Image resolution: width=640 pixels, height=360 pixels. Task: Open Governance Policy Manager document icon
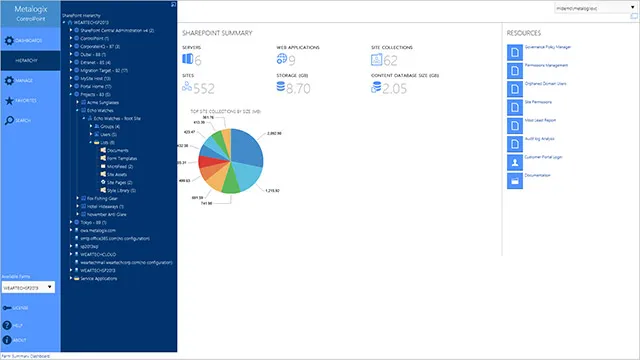click(x=515, y=53)
